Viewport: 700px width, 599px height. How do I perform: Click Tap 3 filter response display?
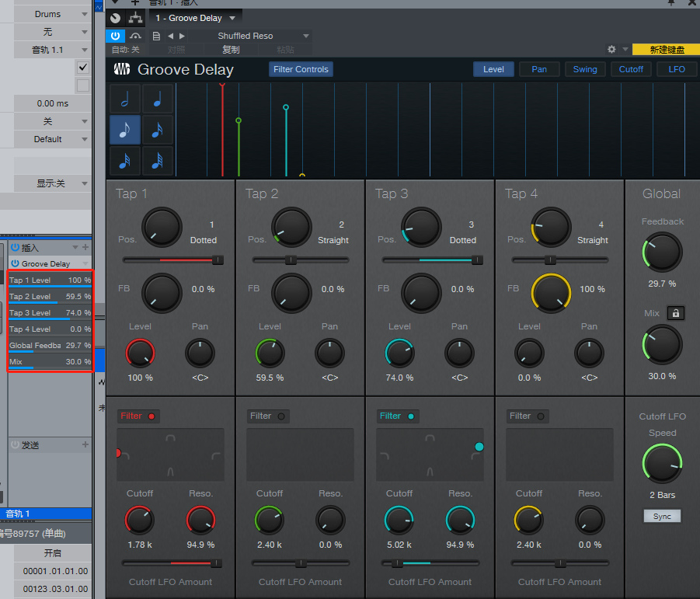(430, 454)
